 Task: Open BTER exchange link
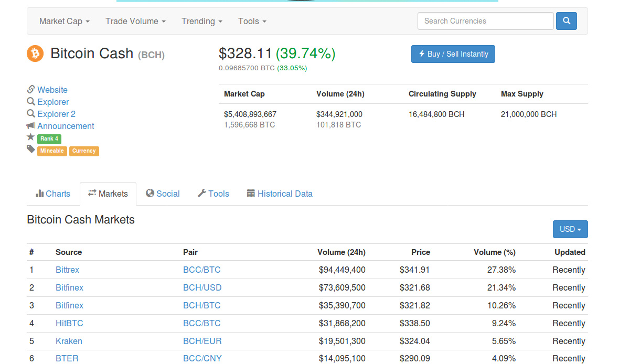(x=67, y=358)
